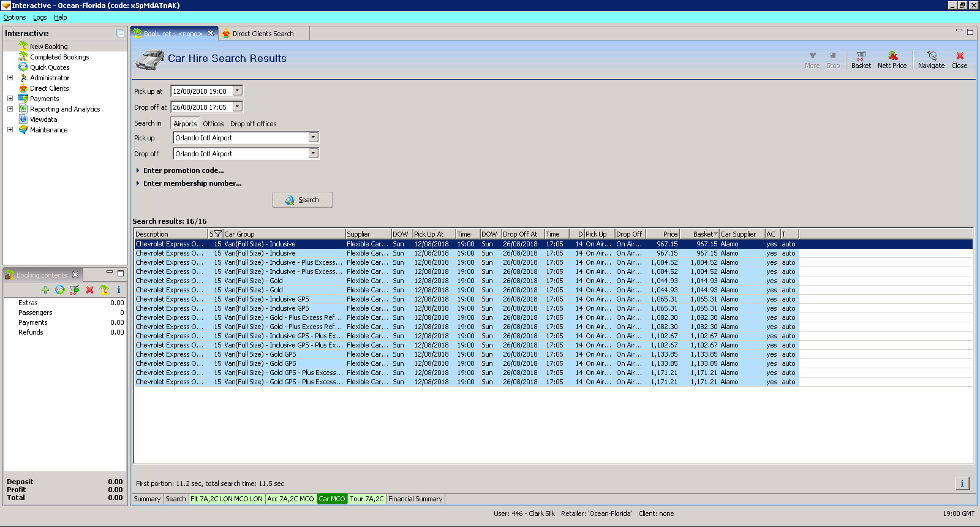Click the Search button
Viewport: 980px width, 527px height.
pos(303,200)
